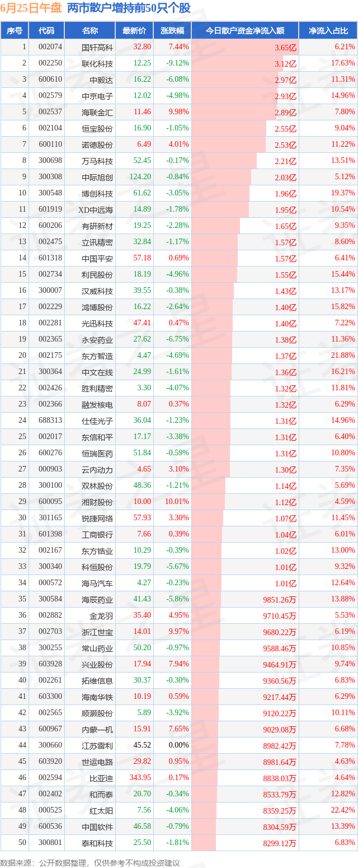This screenshot has width=358, height=868.
Task: Select stock code 002250
Action: point(50,63)
